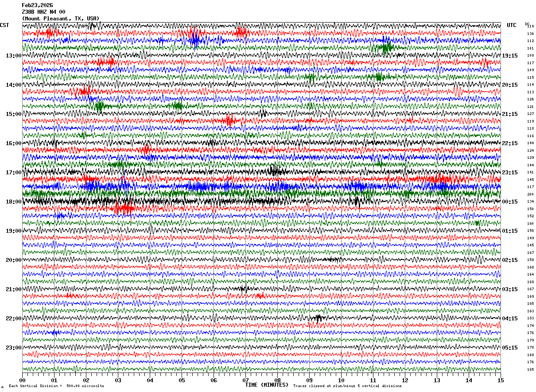Click the 'Each Vertical Division = 500.00 microvolts' note
The image size is (536, 392).
[57, 386]
